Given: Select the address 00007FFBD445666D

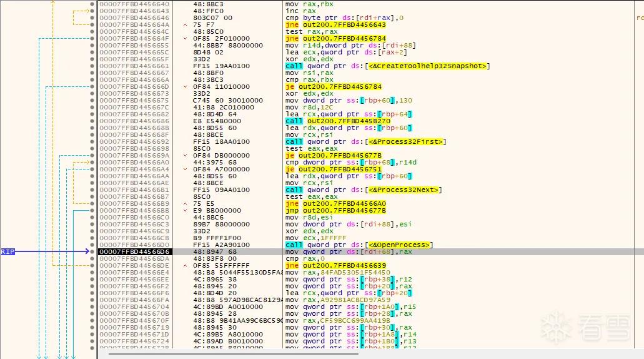Looking at the screenshot, I should (134, 86).
